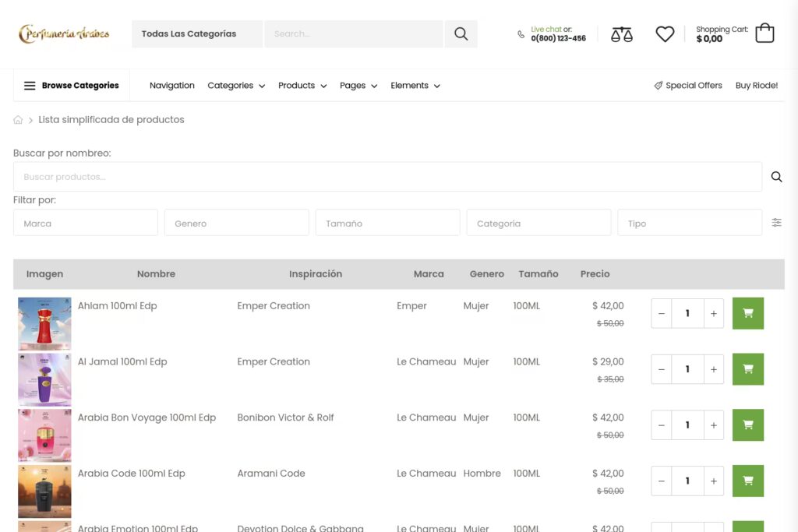Open the Al Jamal purple bottle thumbnail

(44, 380)
